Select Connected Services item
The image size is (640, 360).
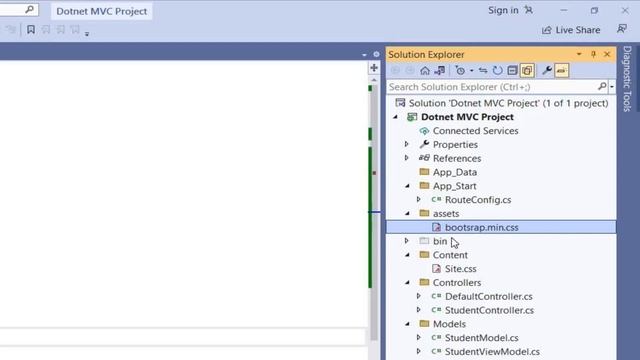coord(476,131)
